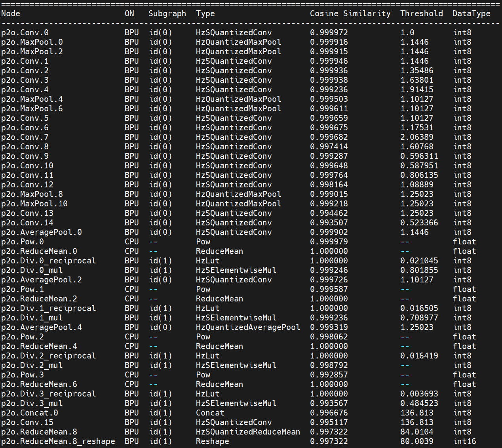Click the Node column header

pos(11,13)
